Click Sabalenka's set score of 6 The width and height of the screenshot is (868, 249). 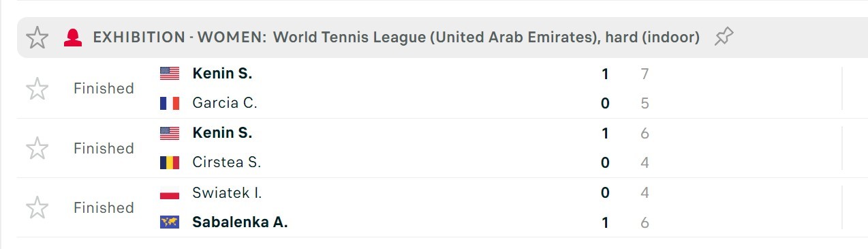(x=645, y=222)
